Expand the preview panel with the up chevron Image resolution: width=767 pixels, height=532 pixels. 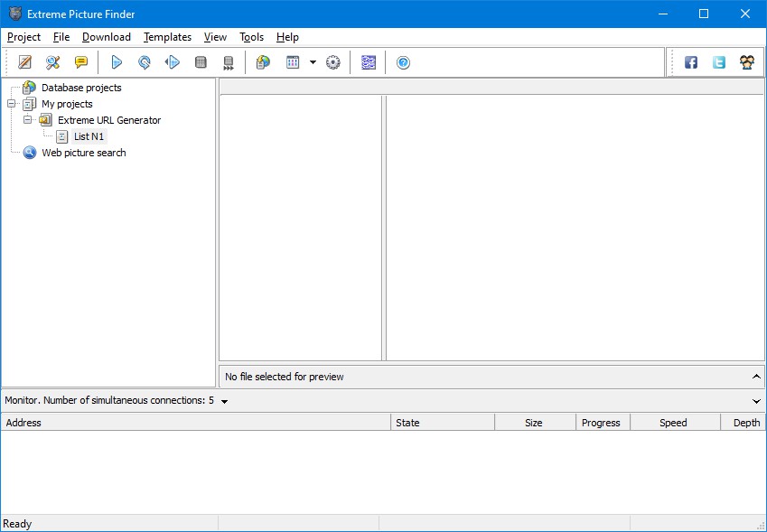(756, 377)
